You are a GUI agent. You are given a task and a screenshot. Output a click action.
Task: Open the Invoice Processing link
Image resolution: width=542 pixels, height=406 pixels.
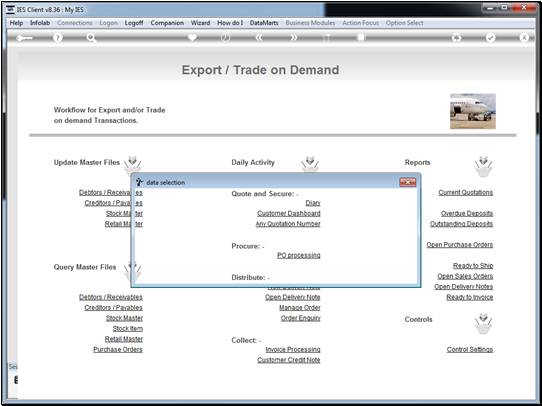tap(293, 350)
